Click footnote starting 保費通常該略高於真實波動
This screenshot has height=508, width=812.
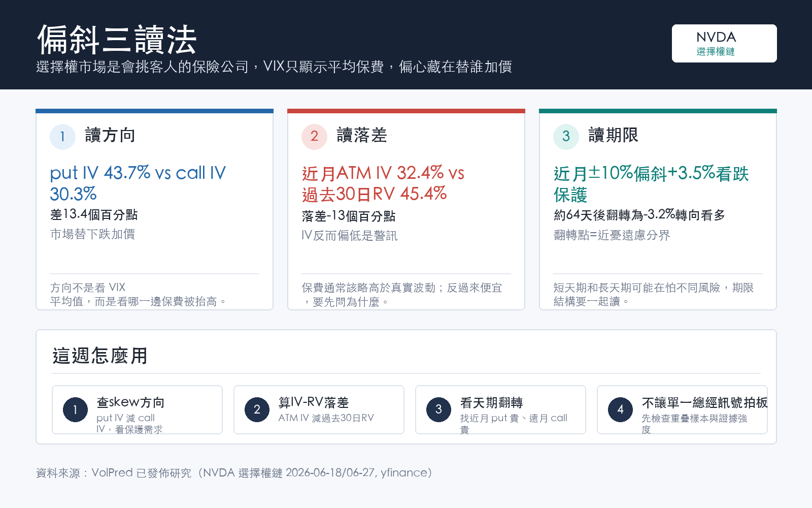point(402,295)
